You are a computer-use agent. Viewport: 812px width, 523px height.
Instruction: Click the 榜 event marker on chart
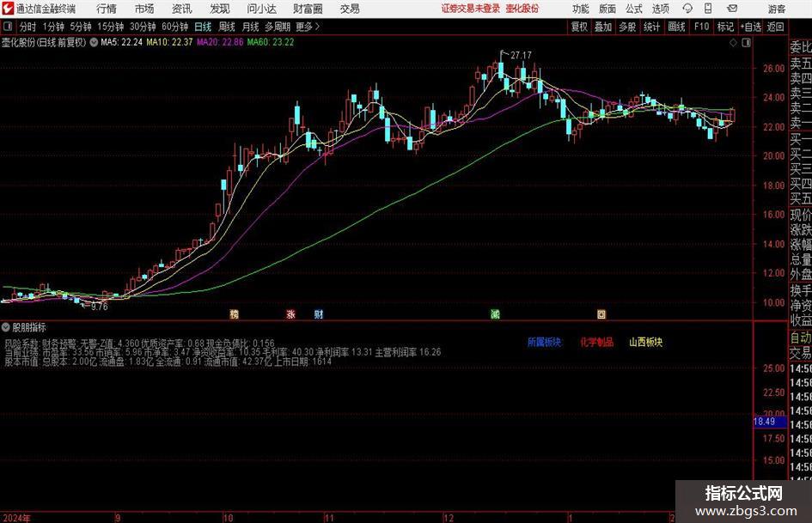click(x=234, y=313)
